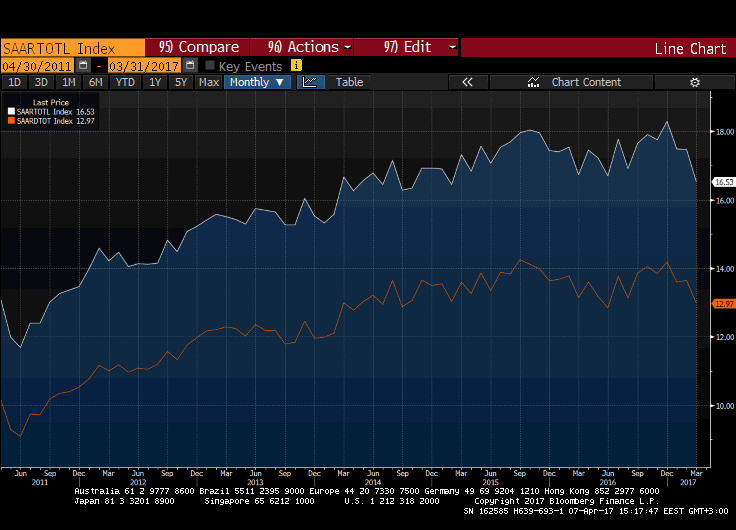Collapse panel with double-arrow icon
Screen dimensions: 736x530
pyautogui.click(x=465, y=82)
